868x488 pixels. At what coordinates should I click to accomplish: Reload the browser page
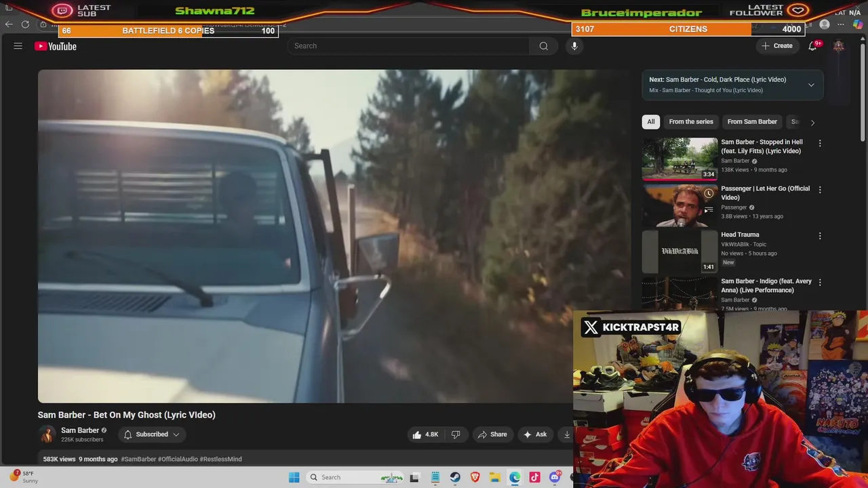click(25, 24)
